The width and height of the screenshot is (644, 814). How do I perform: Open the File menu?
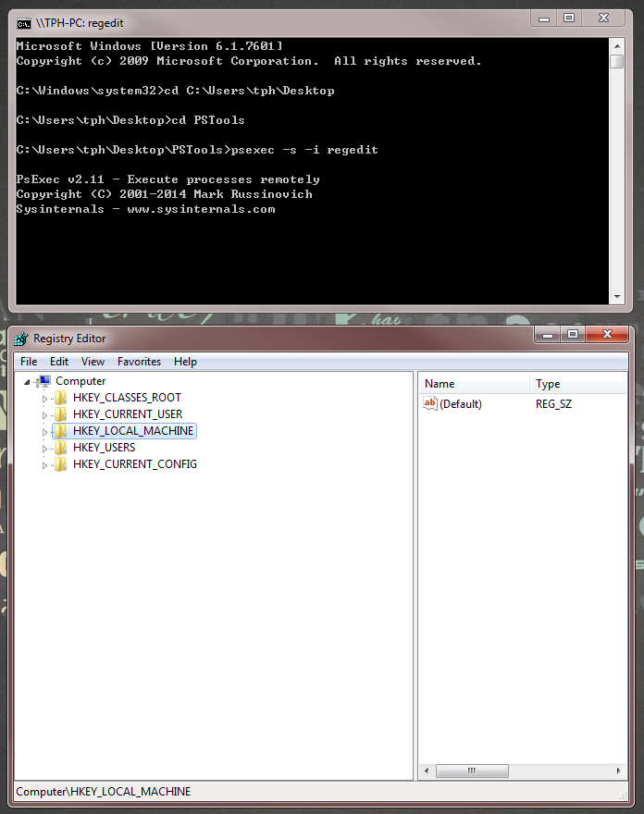[29, 362]
